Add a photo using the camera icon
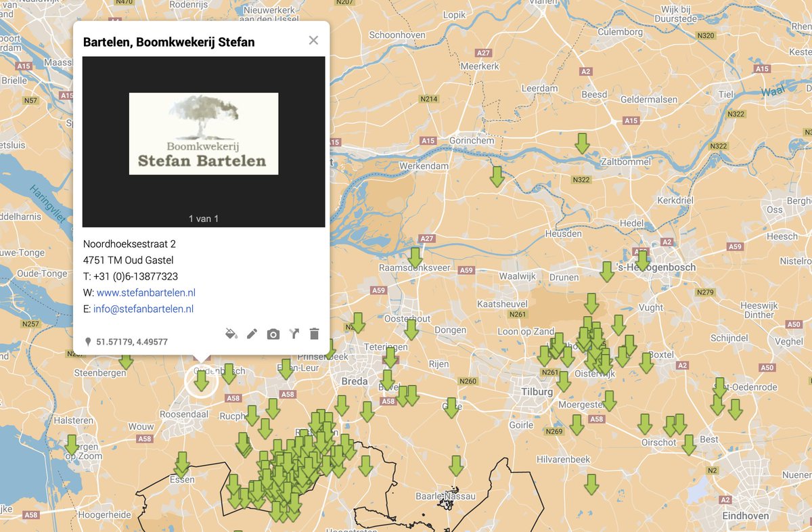The image size is (812, 532). tap(273, 334)
